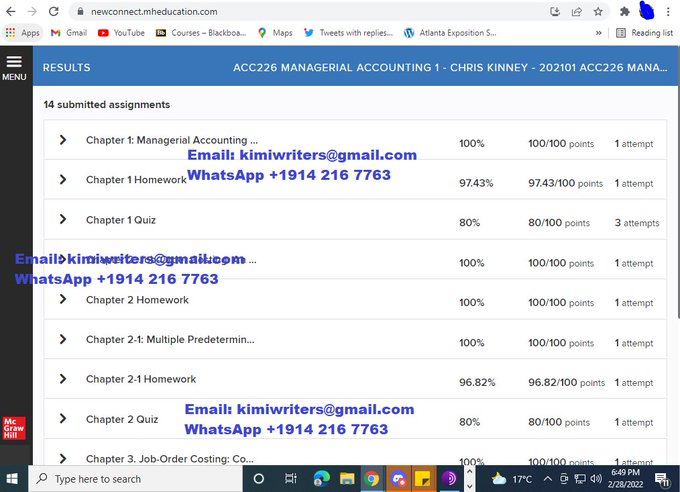This screenshot has width=680, height=492.
Task: Open File Explorer from taskbar
Action: point(347,479)
